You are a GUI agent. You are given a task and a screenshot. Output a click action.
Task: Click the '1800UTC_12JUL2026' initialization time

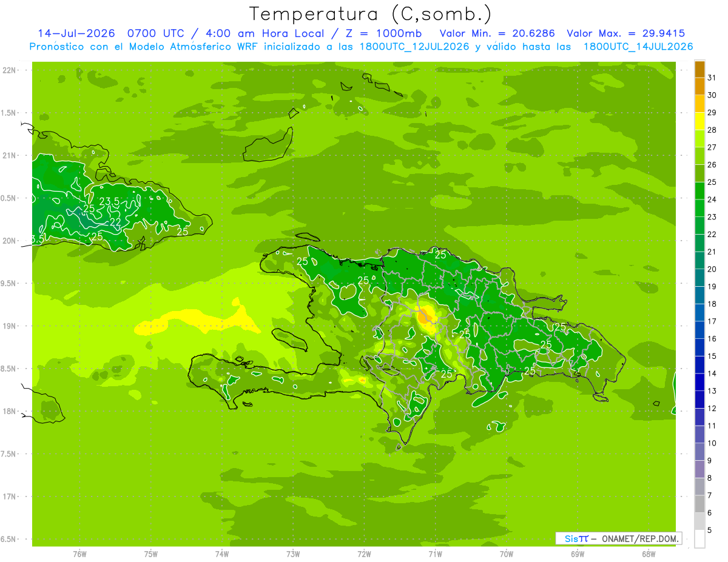(414, 47)
